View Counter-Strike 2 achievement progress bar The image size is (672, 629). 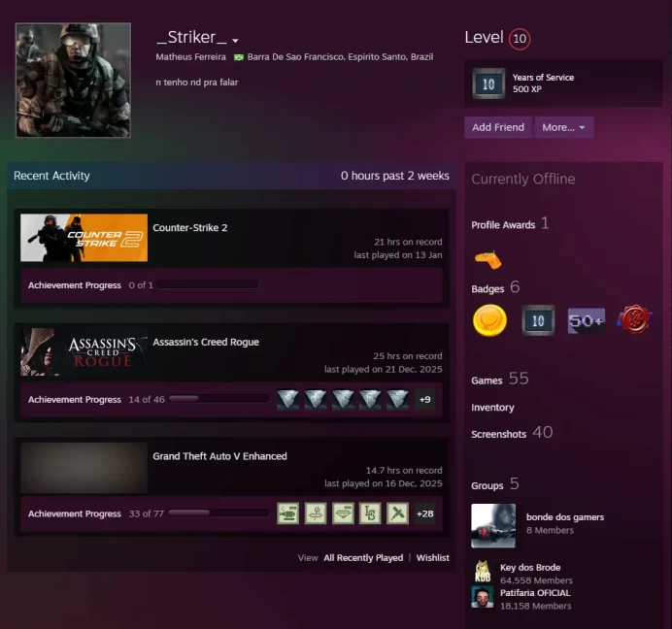[208, 285]
